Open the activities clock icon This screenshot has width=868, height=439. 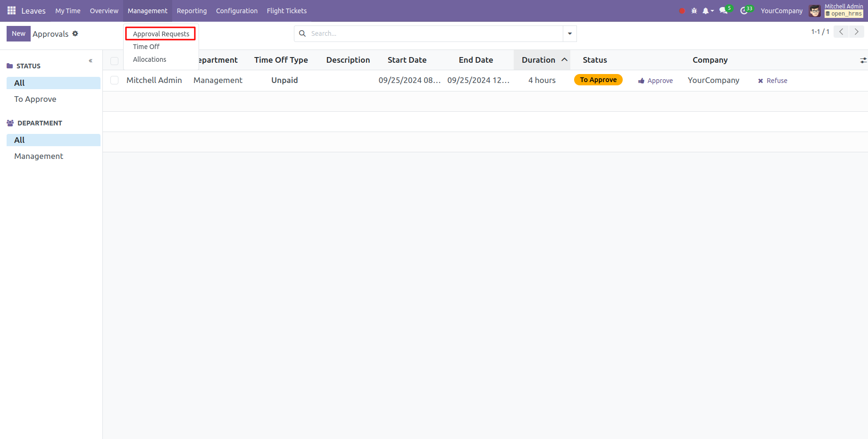744,11
